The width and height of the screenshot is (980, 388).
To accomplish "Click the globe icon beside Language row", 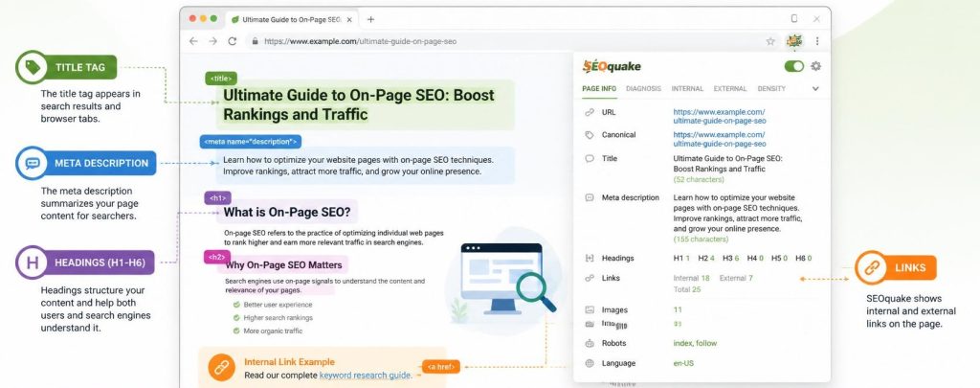I will 590,363.
